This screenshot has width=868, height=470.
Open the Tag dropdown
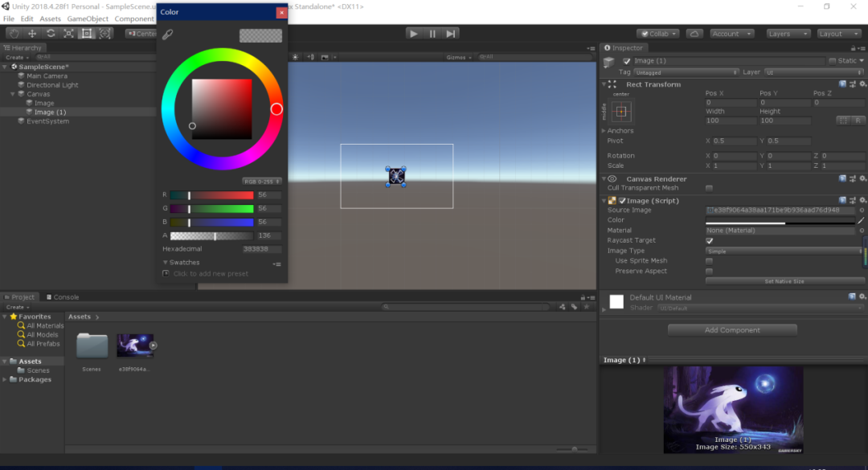click(x=686, y=72)
